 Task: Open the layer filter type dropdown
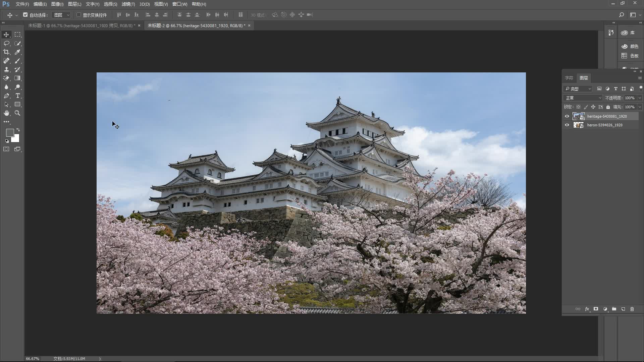tap(578, 89)
